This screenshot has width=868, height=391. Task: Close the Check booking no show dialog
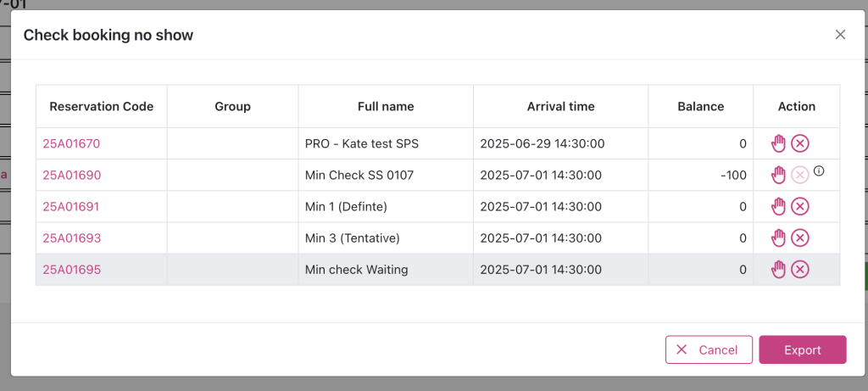click(840, 35)
